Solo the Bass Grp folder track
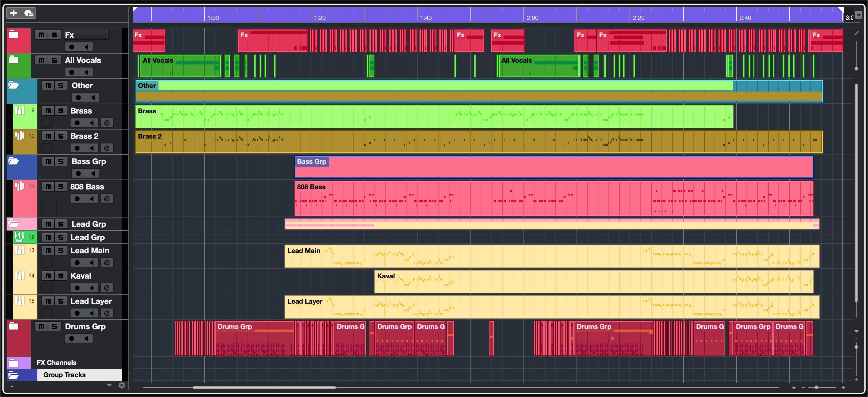868x397 pixels. tap(61, 161)
